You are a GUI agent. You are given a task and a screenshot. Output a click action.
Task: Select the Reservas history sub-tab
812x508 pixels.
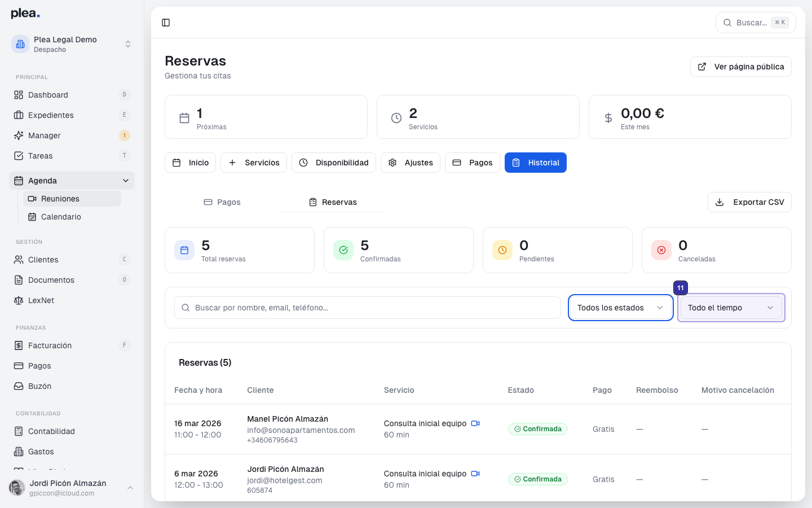(333, 202)
